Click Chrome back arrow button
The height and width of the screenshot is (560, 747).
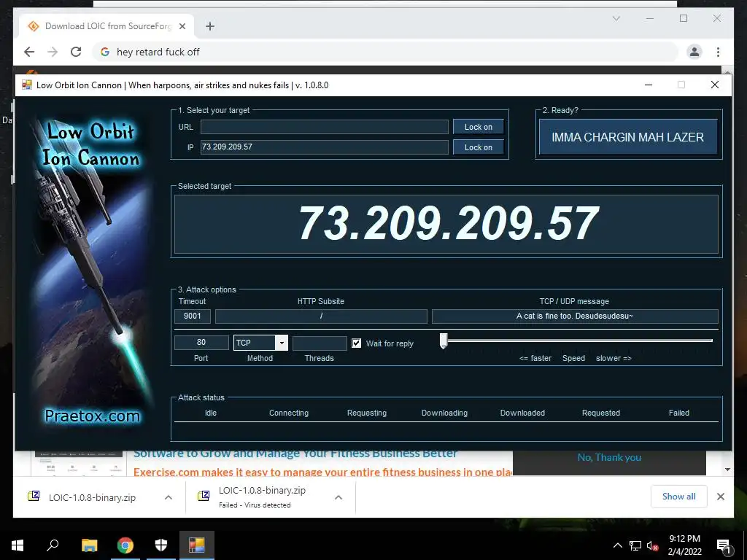(29, 52)
